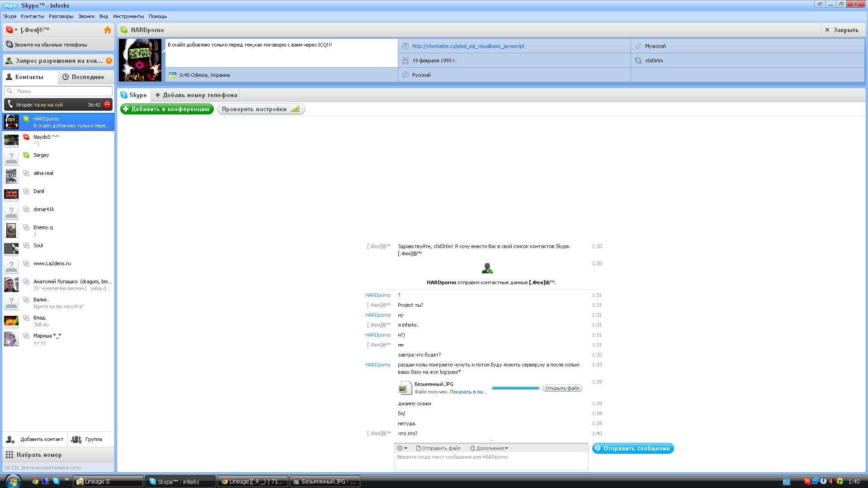Image resolution: width=868 pixels, height=488 pixels.
Task: Click the Add contact icon
Action: click(10, 439)
